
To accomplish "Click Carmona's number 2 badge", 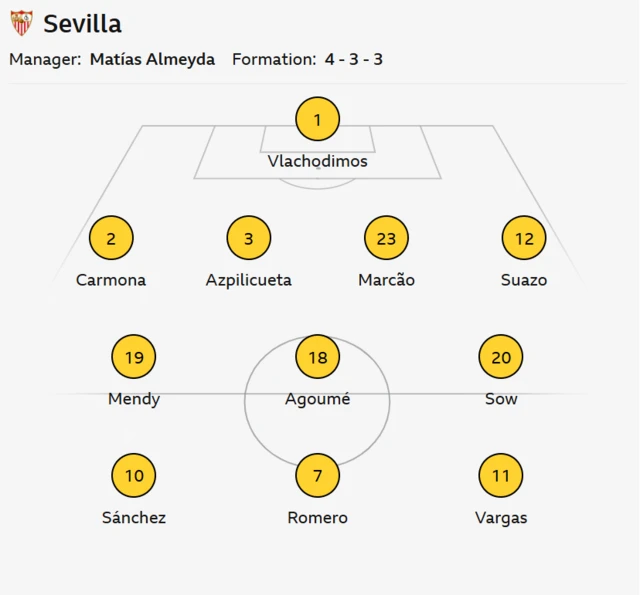I will pos(111,239).
